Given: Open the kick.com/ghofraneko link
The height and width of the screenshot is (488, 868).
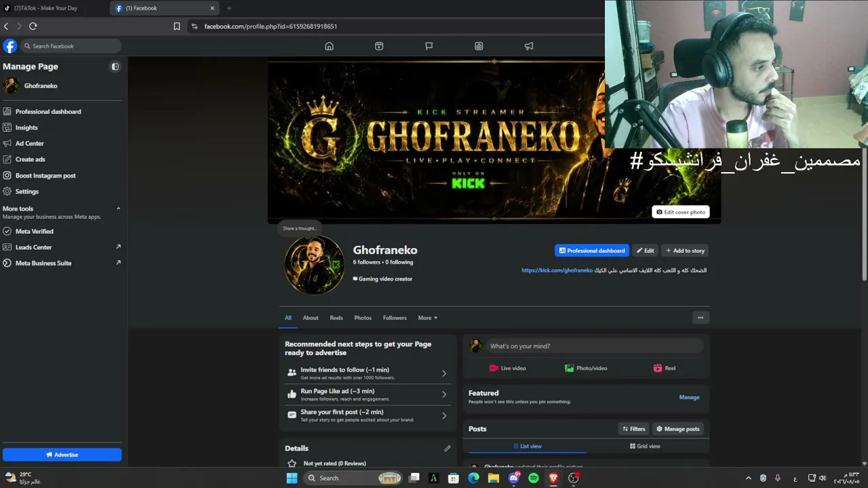Looking at the screenshot, I should tap(557, 270).
